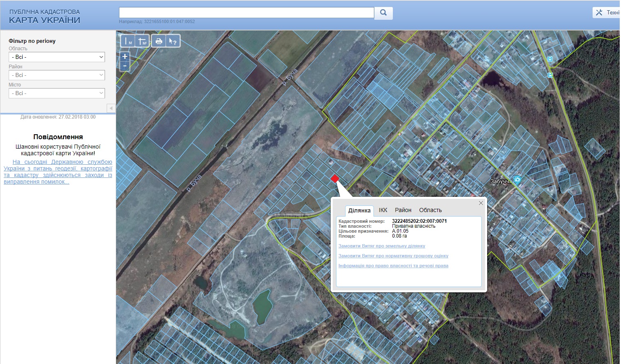Screen dimensions: 621x364
Task: Select the distance measurement tool
Action: [128, 41]
